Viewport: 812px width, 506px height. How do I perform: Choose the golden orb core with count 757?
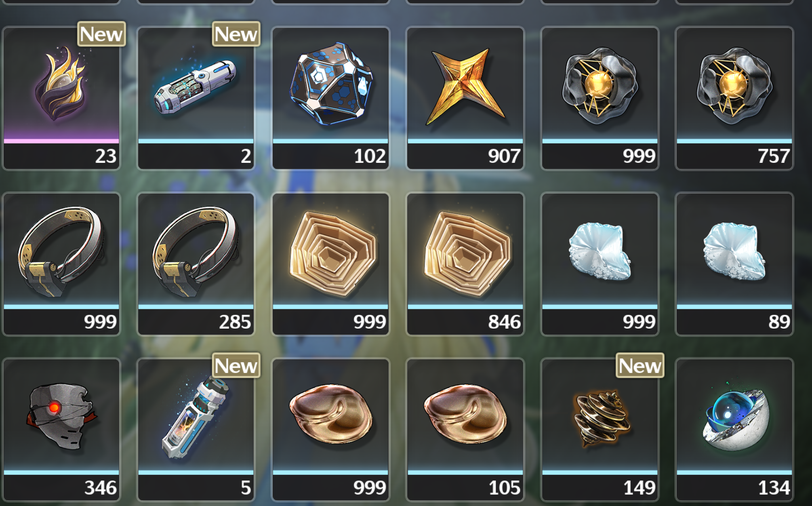(734, 98)
